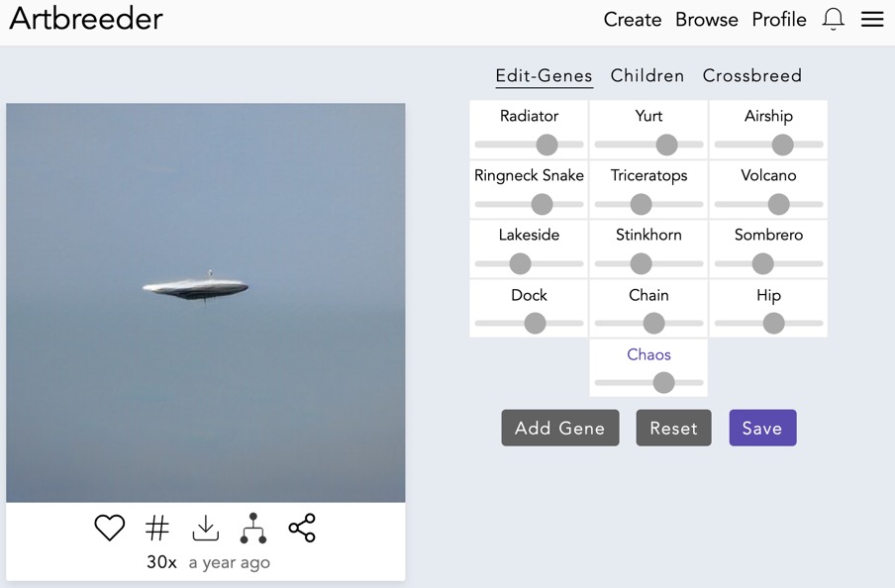Select the Edit-Genes tab
Image resolution: width=895 pixels, height=588 pixels.
pos(544,76)
